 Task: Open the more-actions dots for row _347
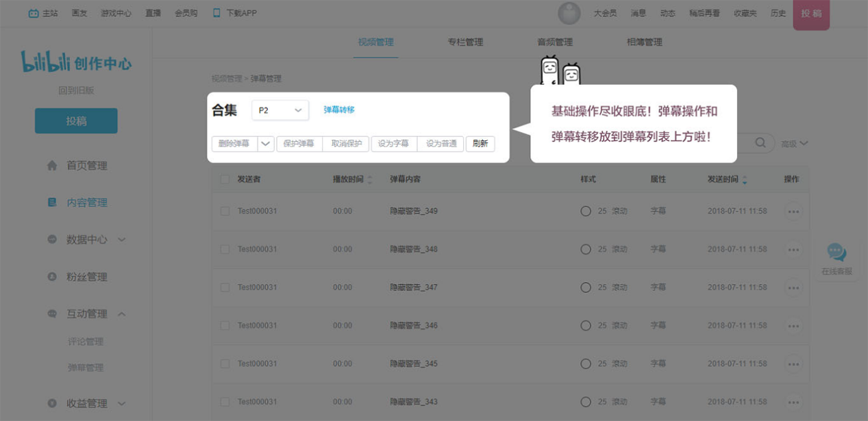pos(793,288)
